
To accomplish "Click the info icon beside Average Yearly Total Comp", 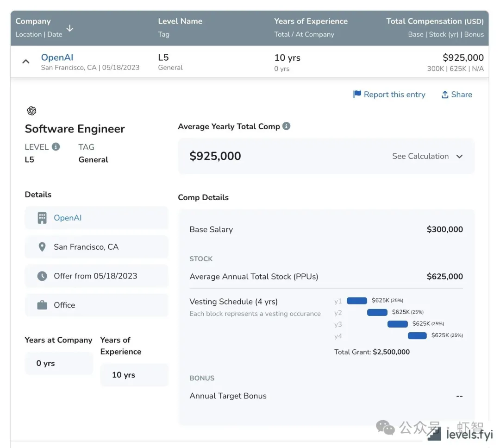I will pos(287,126).
